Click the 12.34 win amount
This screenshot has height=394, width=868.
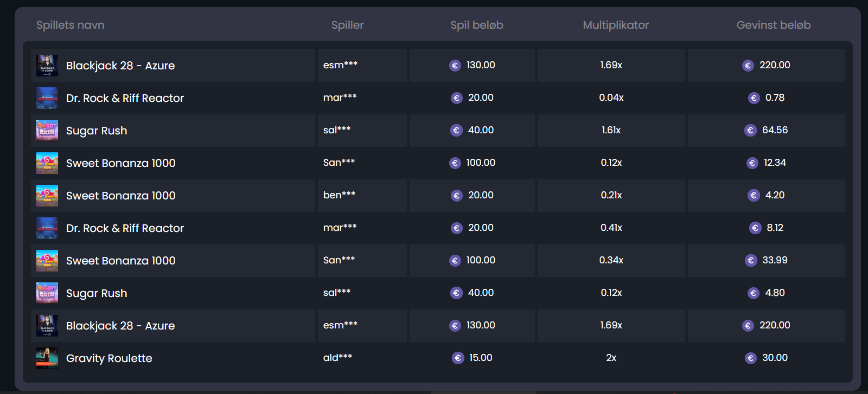775,163
